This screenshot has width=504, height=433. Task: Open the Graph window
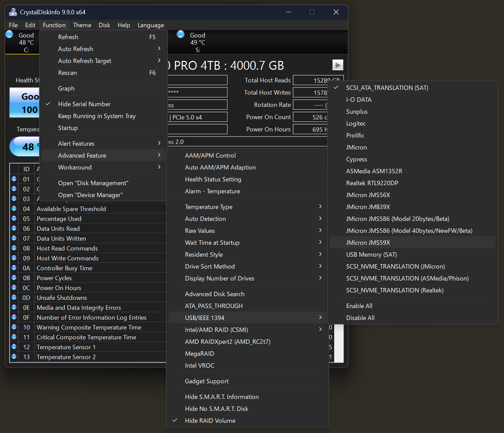click(x=103, y=88)
